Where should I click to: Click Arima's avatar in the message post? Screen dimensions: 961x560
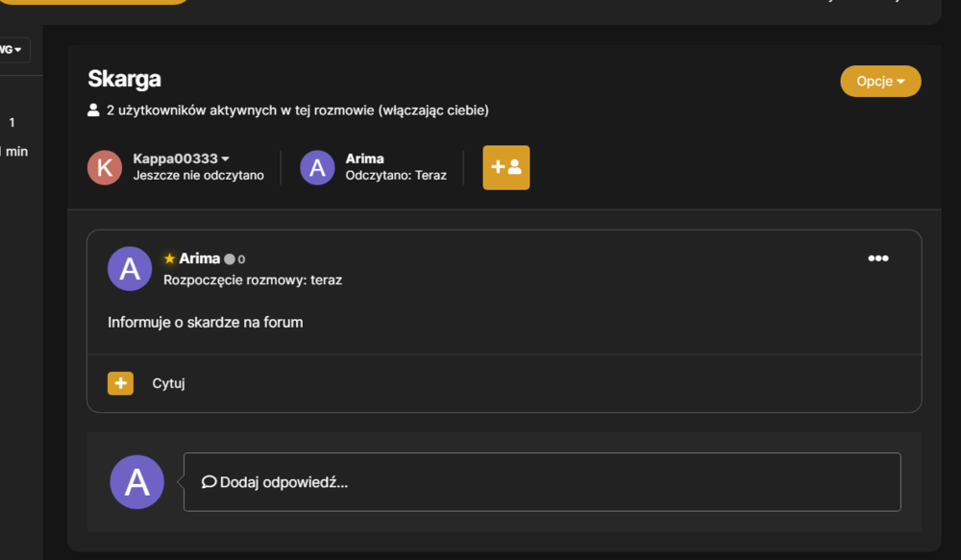[x=130, y=268]
